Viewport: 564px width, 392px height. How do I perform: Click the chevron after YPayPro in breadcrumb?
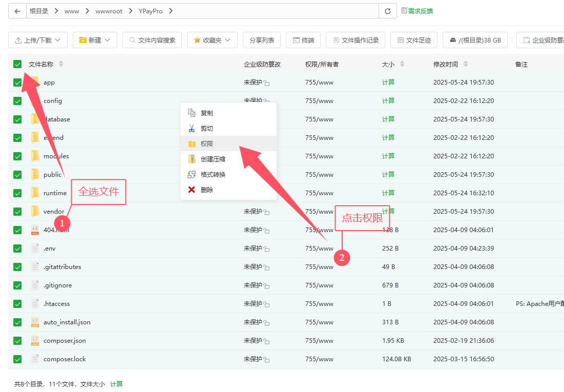click(171, 11)
